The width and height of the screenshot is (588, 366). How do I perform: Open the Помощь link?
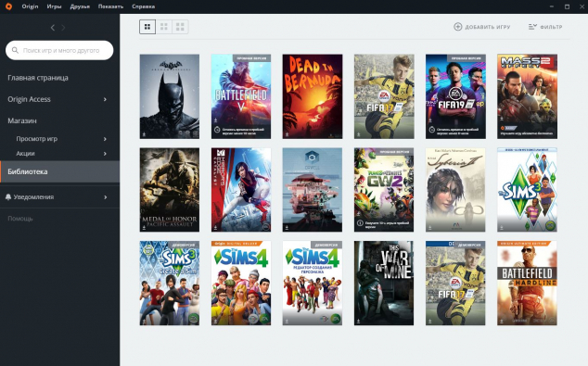20,219
